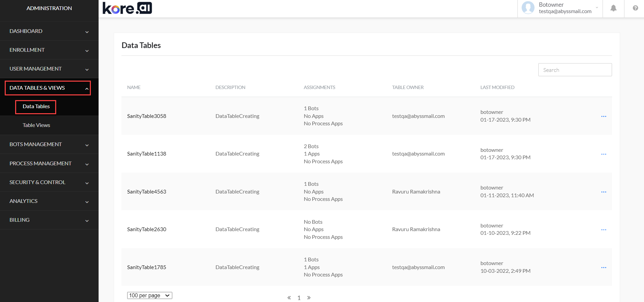Open options menu for SanityTable1138
644x302 pixels.
pyautogui.click(x=603, y=154)
